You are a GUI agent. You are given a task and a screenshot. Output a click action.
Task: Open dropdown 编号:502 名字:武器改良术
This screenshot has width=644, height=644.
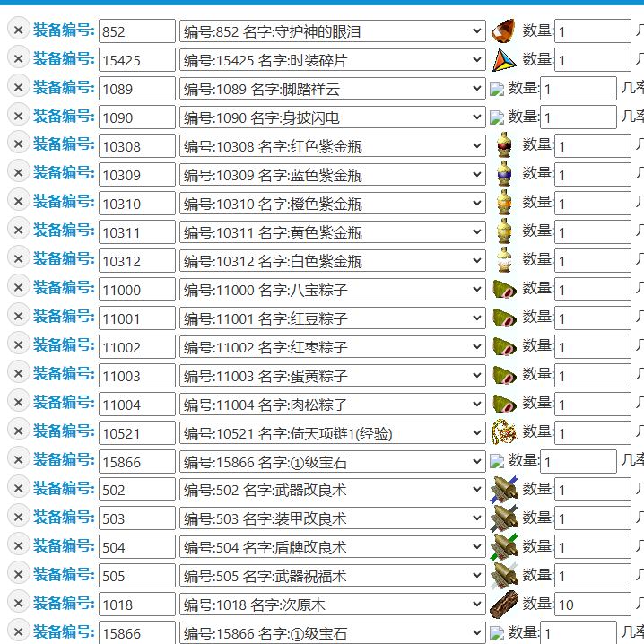point(333,489)
